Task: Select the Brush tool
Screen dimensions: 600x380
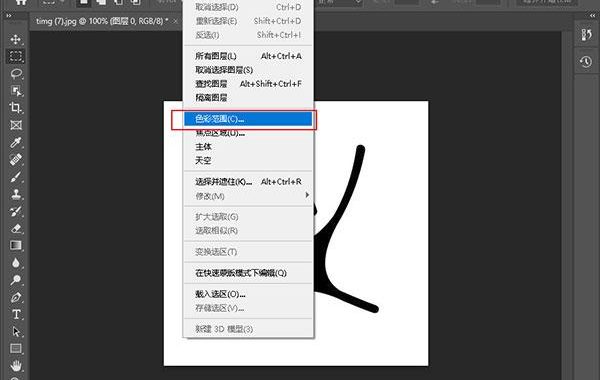Action: point(16,177)
